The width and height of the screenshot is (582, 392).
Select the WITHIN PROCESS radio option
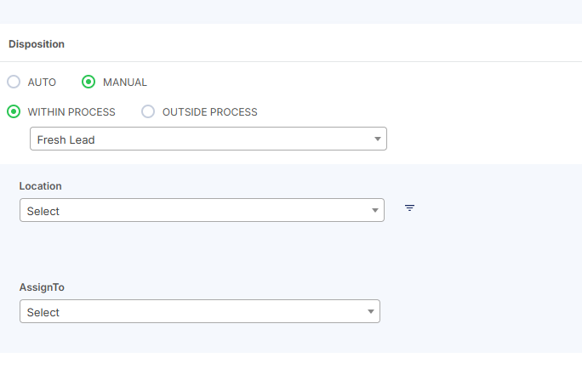point(14,111)
